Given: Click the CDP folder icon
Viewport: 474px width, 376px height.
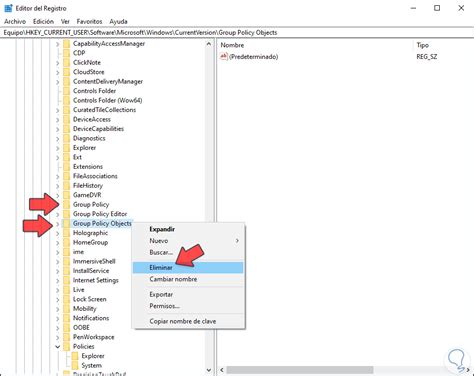Looking at the screenshot, I should [67, 53].
